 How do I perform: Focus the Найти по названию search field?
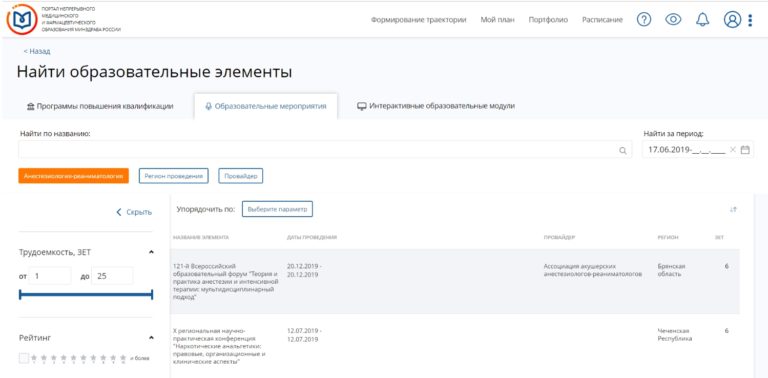coord(325,150)
